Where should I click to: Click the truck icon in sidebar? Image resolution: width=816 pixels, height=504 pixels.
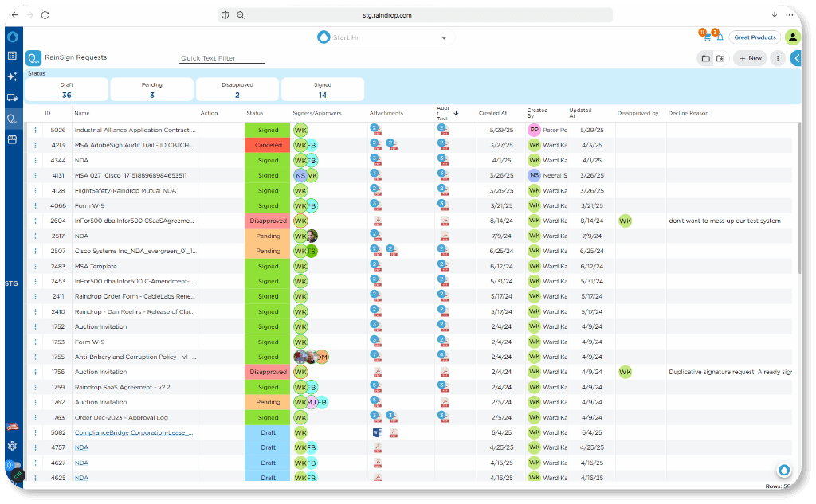pos(12,98)
